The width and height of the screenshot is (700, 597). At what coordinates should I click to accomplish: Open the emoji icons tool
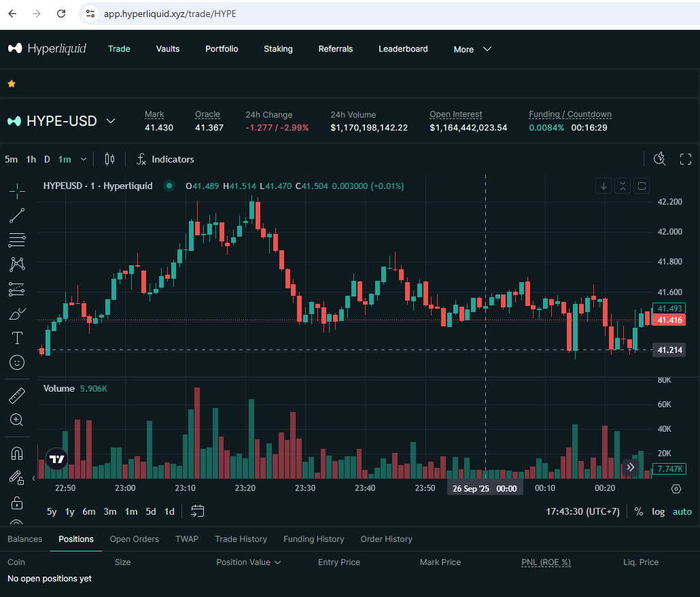click(x=17, y=362)
